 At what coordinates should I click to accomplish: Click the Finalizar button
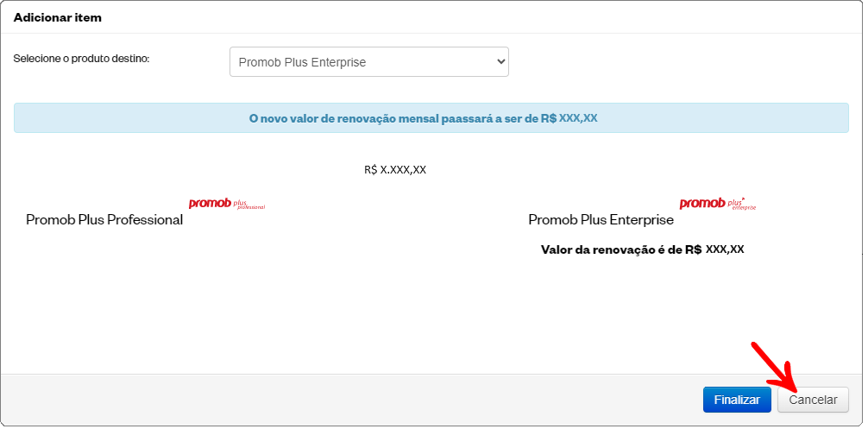(x=737, y=400)
